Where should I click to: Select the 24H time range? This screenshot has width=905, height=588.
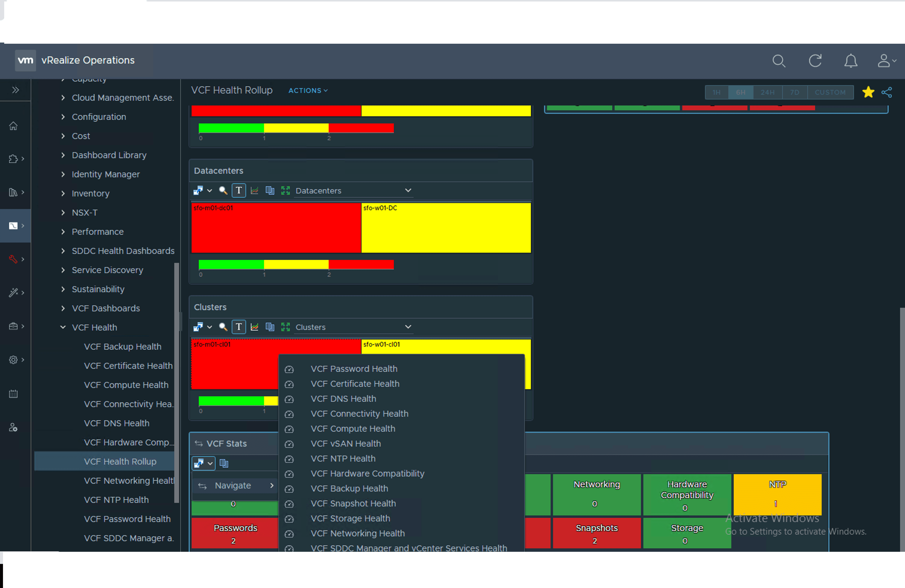767,93
